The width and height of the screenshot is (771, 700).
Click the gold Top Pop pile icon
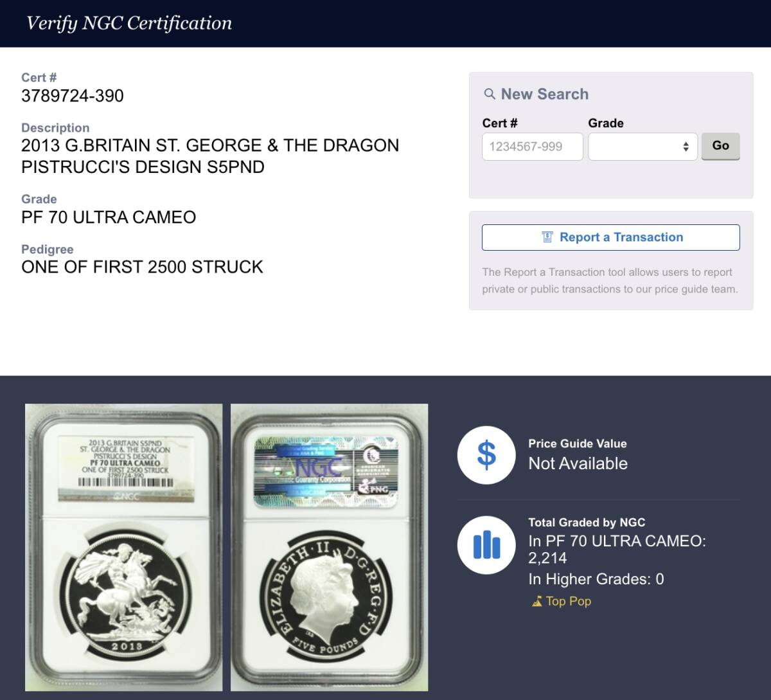537,602
